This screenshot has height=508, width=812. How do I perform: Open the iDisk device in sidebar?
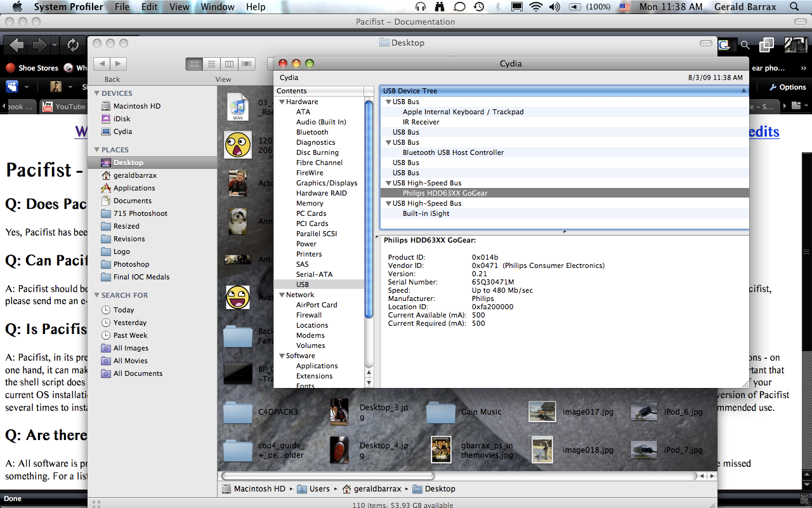coord(121,119)
